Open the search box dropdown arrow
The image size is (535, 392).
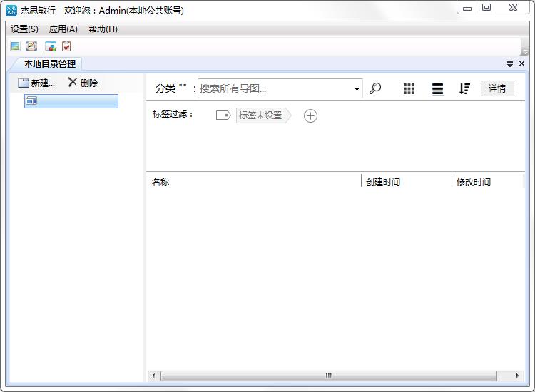357,89
